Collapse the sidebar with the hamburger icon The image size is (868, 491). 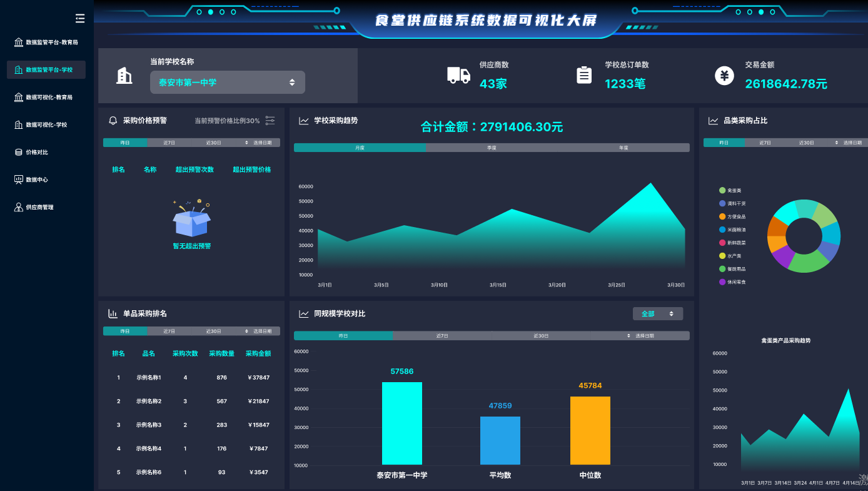pos(79,19)
